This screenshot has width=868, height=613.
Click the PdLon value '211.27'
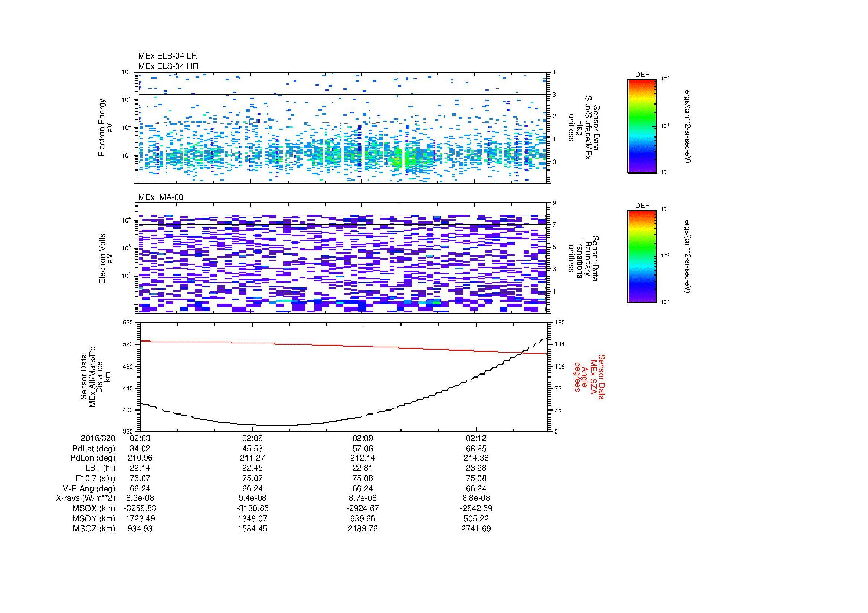[x=252, y=458]
